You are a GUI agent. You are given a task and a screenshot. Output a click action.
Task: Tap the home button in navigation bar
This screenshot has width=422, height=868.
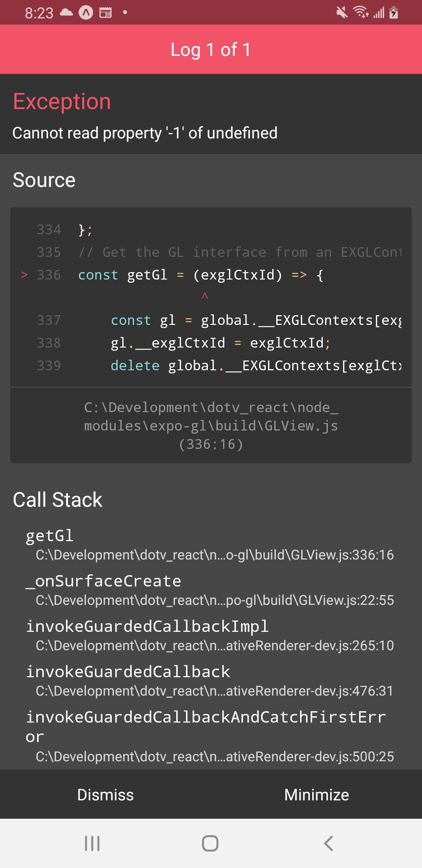pos(210,843)
